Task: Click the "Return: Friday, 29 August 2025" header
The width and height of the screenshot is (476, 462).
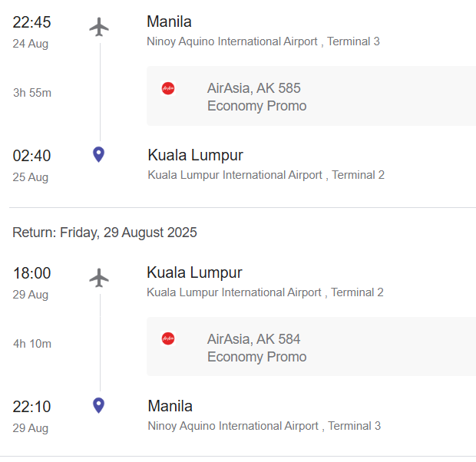Action: [x=104, y=233]
